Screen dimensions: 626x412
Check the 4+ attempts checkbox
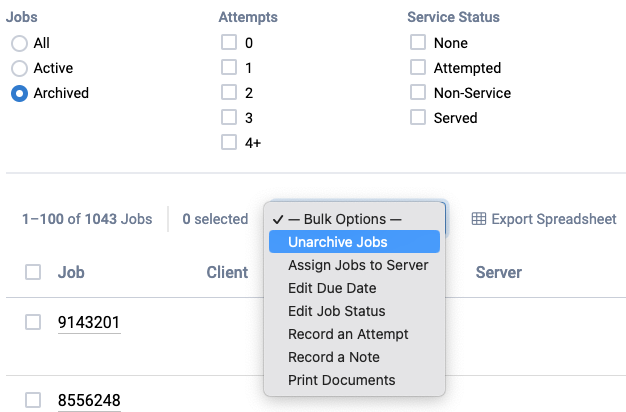(229, 142)
